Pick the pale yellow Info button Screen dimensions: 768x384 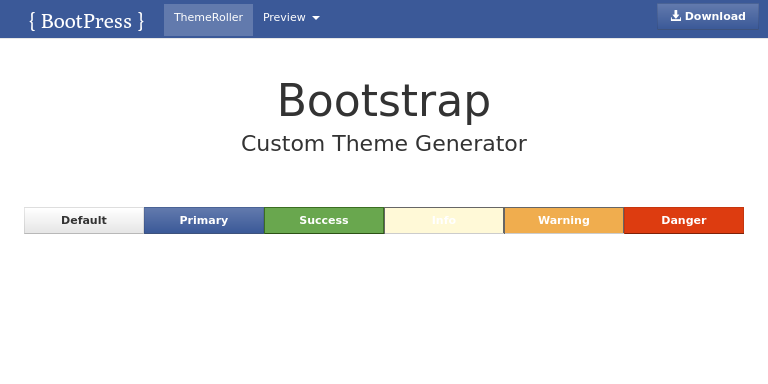pos(444,220)
